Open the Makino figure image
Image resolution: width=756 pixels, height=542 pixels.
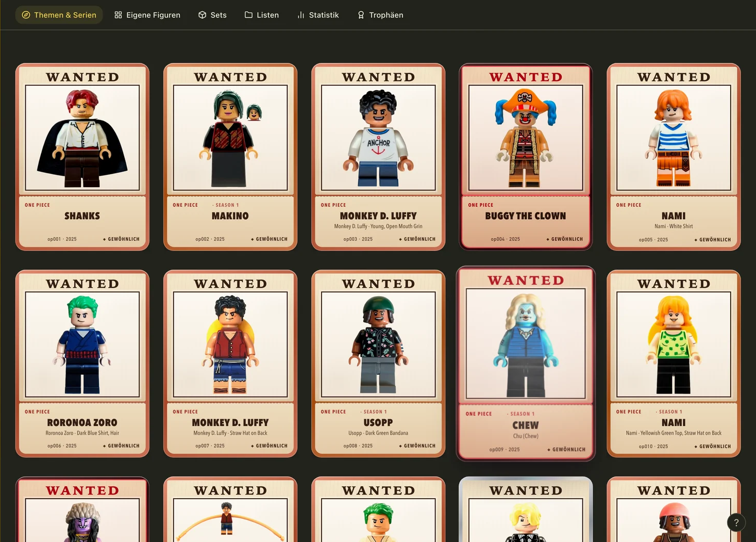(230, 138)
